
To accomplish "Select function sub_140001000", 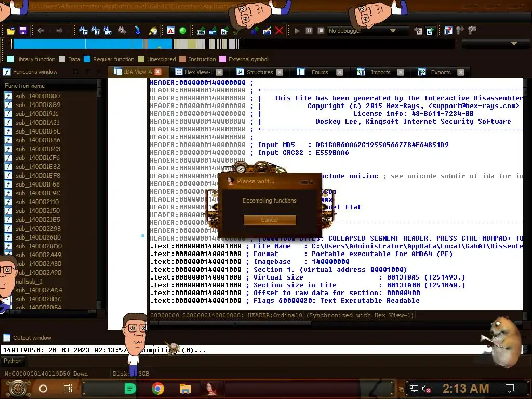I will pyautogui.click(x=37, y=96).
